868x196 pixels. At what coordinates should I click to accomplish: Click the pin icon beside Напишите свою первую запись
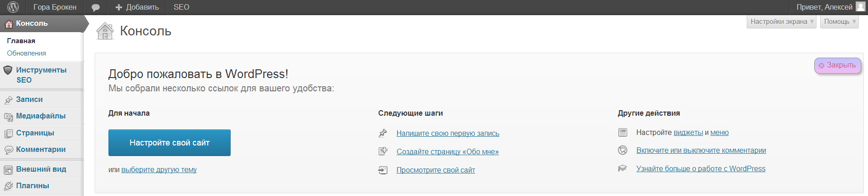383,133
